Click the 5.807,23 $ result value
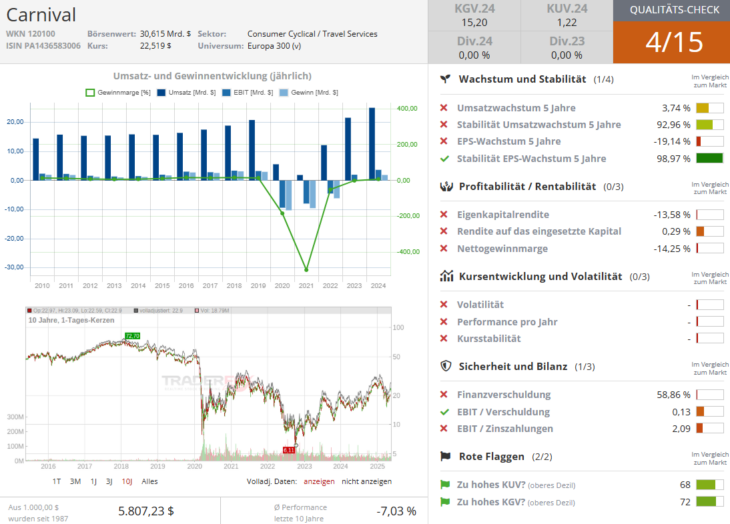The height and width of the screenshot is (524, 730). (x=146, y=511)
